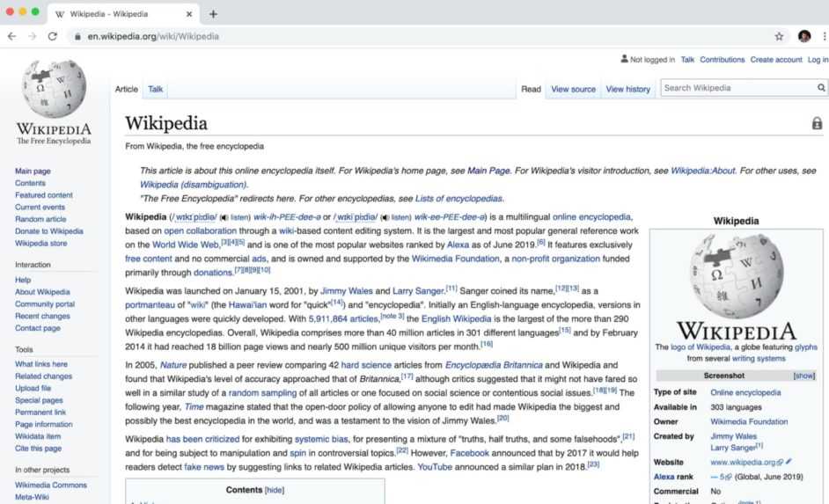Open Related changes in Tools
Screen dimensions: 829x504
click(x=43, y=376)
